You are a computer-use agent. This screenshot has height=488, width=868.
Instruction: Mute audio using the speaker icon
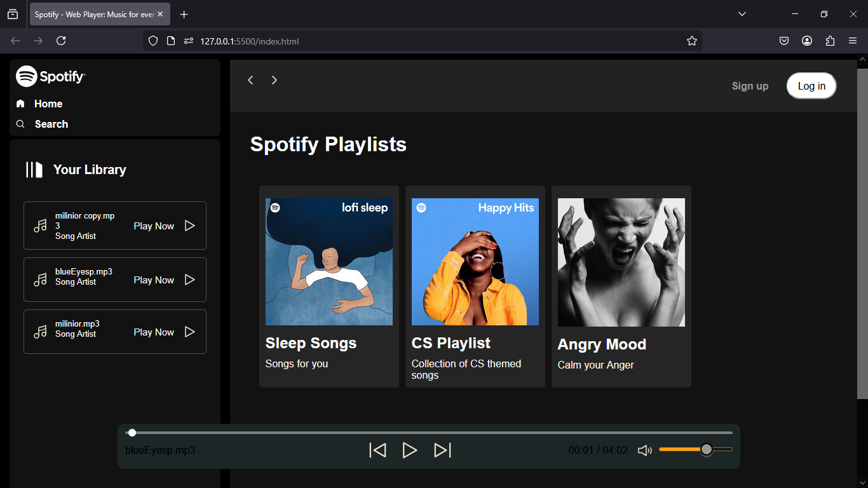point(644,451)
